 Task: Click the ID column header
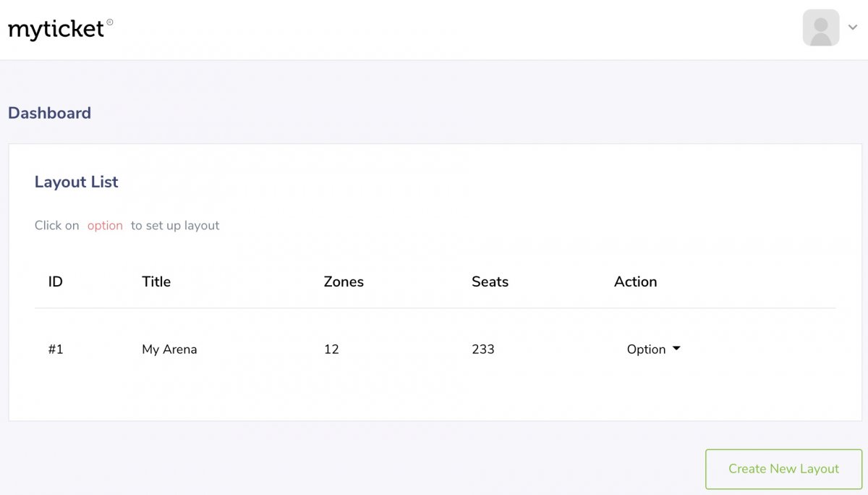55,282
